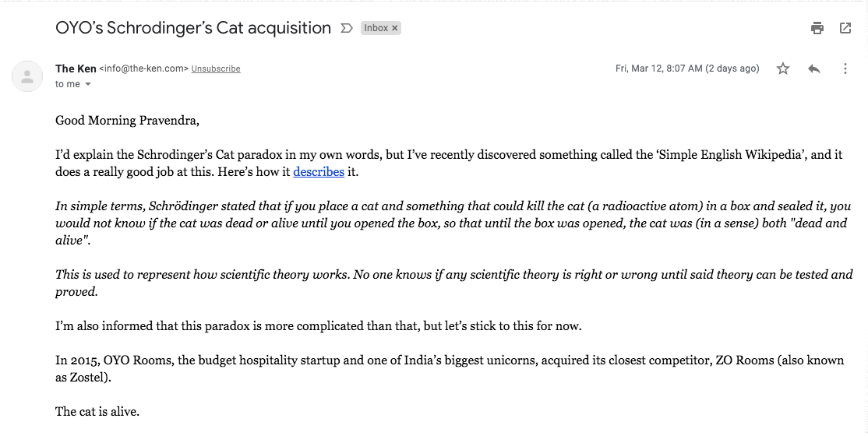The image size is (868, 436).
Task: Click the Unsubscribe link
Action: pyautogui.click(x=216, y=69)
